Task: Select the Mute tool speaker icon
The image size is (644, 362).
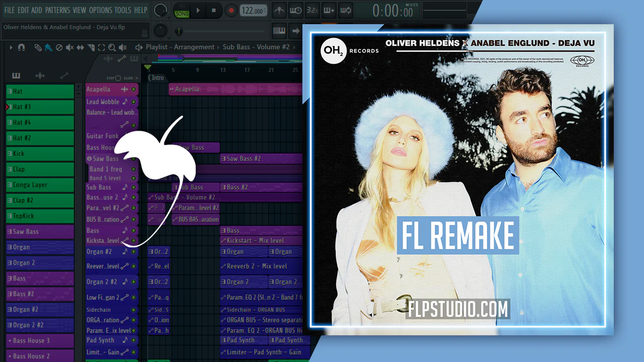Action: coord(69,47)
